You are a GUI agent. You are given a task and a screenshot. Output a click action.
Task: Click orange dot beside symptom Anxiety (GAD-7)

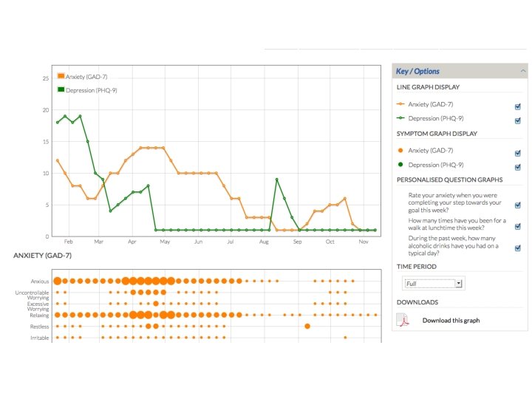[400, 150]
